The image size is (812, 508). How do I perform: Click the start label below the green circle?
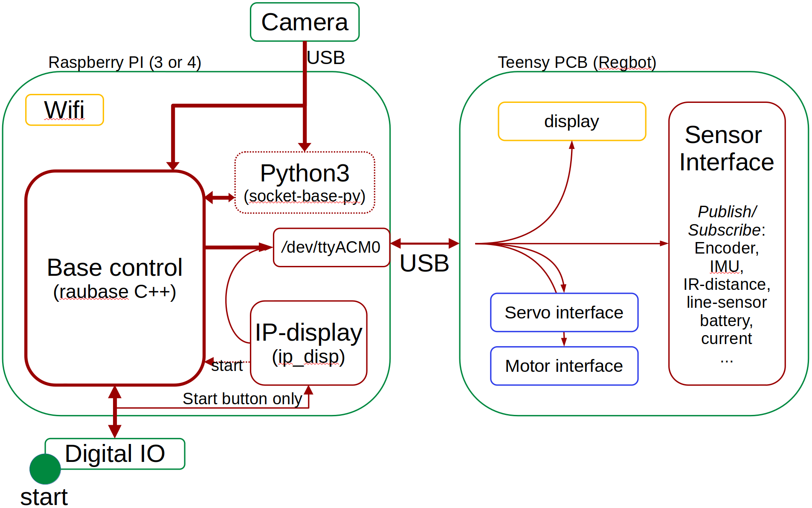(44, 497)
